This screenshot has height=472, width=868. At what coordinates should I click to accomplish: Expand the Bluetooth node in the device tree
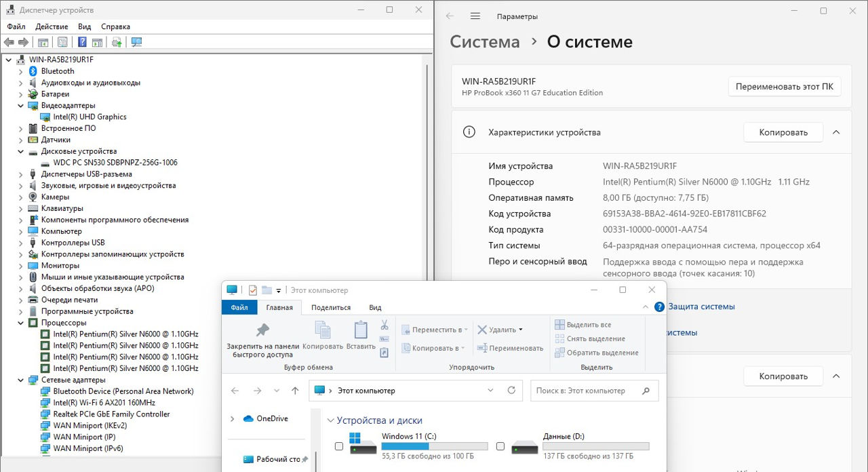tap(20, 71)
